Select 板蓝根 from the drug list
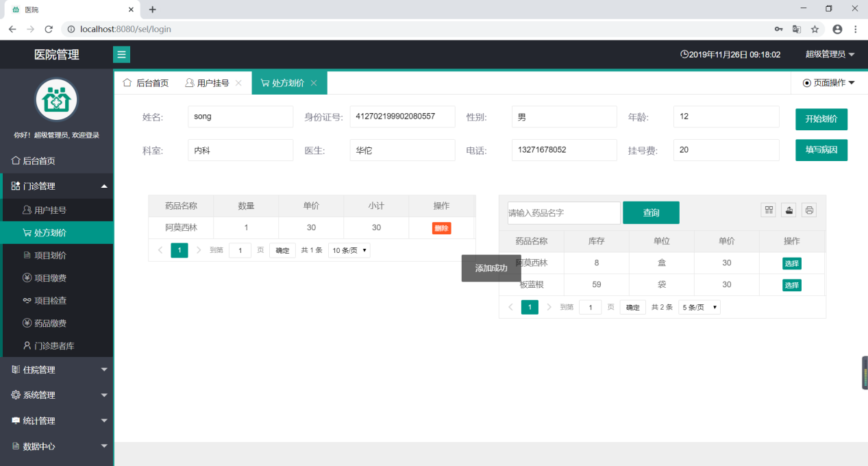Screen dimensions: 868x466 [x=792, y=285]
